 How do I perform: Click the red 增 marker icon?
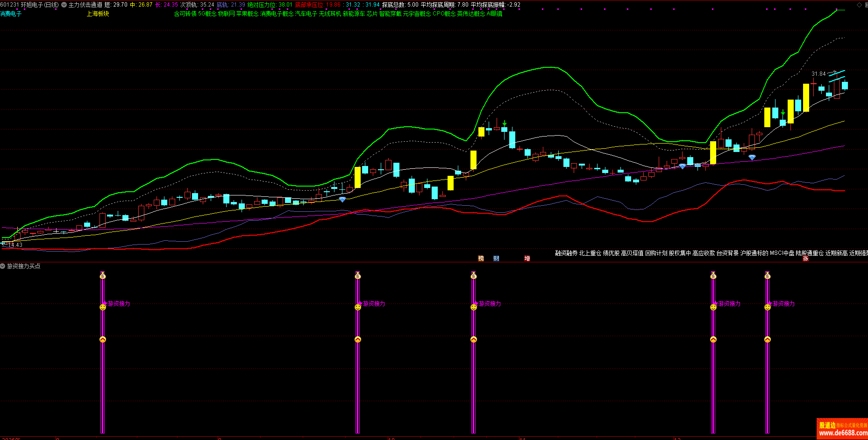coord(527,259)
